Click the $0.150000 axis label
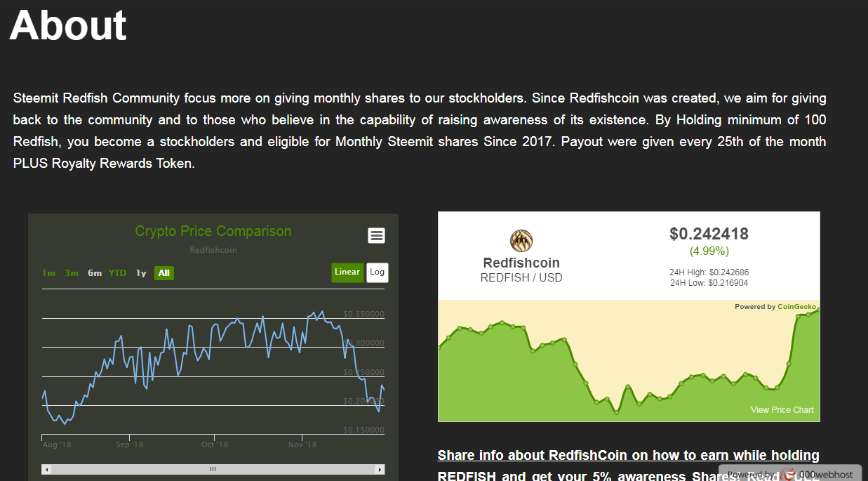The height and width of the screenshot is (481, 868). click(x=363, y=430)
